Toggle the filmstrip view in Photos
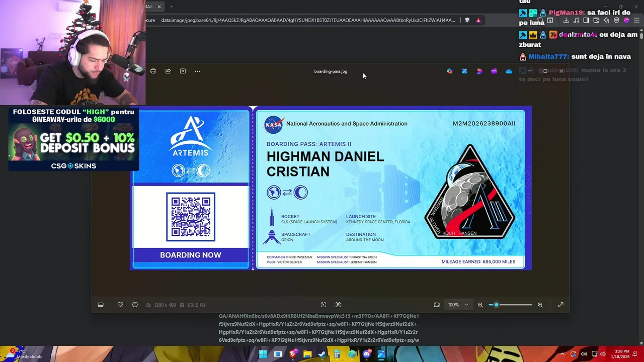Image resolution: width=644 pixels, height=362 pixels. tap(101, 305)
